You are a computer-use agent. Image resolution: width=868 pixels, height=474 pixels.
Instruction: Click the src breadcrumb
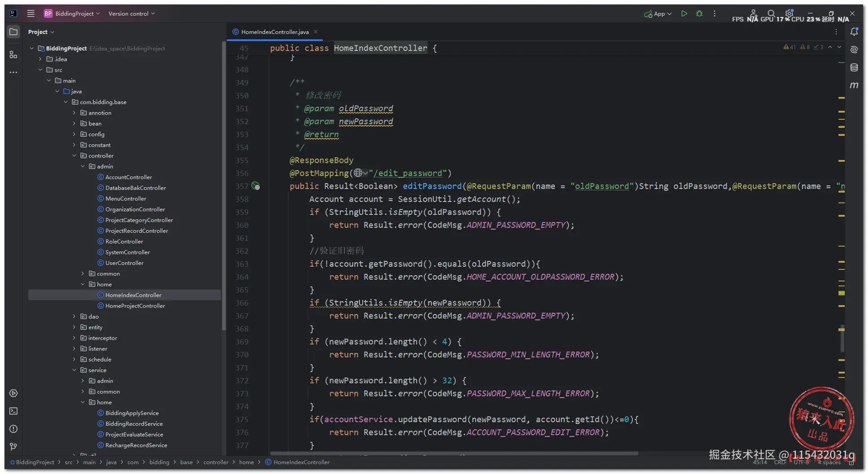point(68,462)
